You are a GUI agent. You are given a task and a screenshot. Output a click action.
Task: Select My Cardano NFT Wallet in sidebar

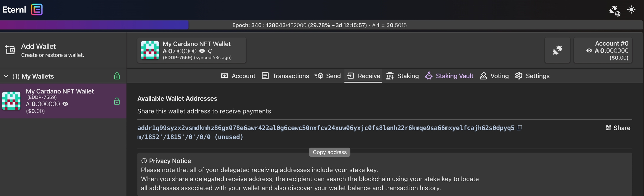(60, 101)
